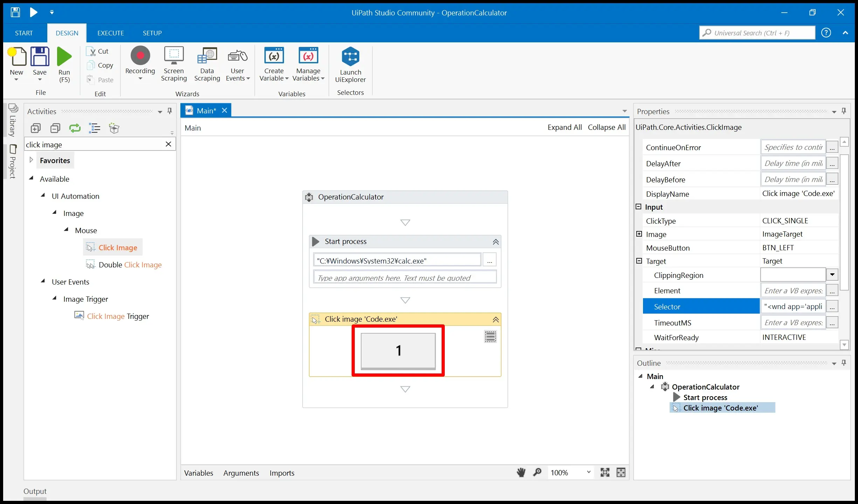Clear the 'click image' search text

coord(168,144)
